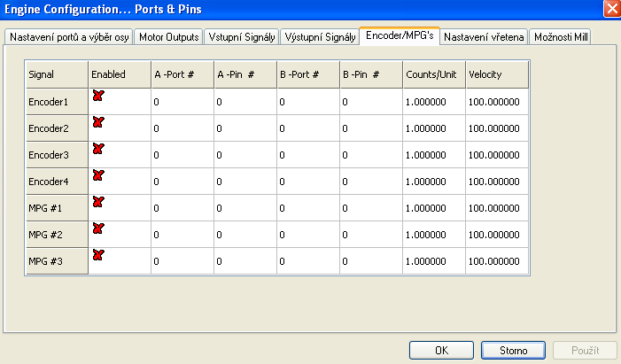Click MPG #1 Velocity value cell
Screen dimensions: 621x364
[496, 208]
